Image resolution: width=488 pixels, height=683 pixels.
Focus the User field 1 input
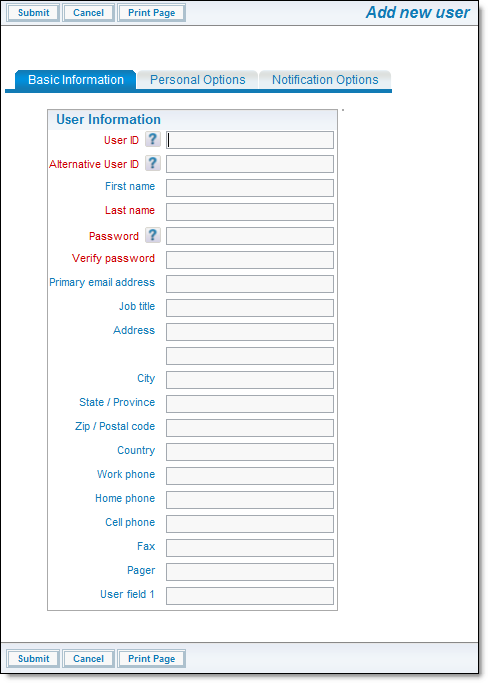pos(250,596)
